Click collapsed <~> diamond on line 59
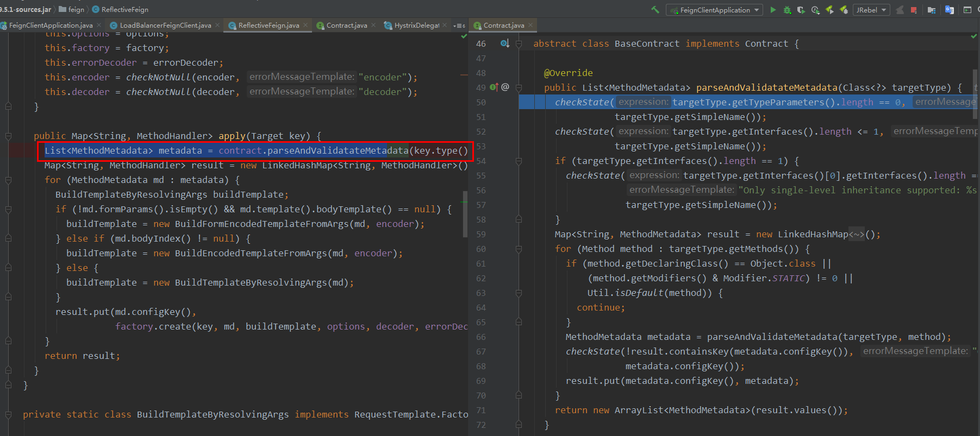 pyautogui.click(x=856, y=235)
